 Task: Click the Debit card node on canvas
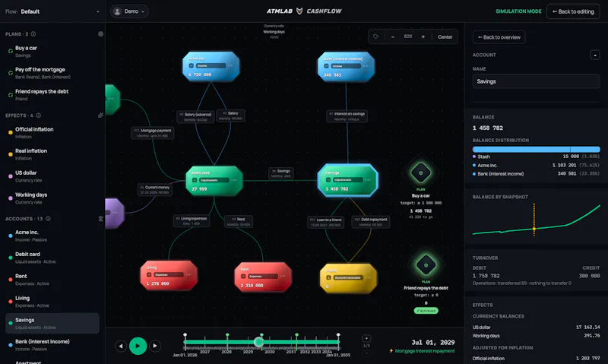[x=214, y=181]
